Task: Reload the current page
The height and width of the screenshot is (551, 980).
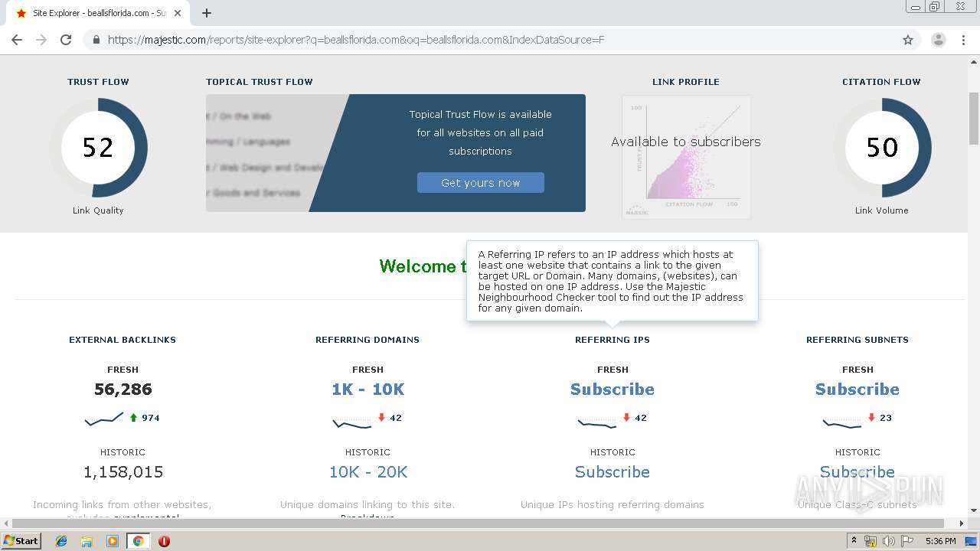Action: pos(66,40)
